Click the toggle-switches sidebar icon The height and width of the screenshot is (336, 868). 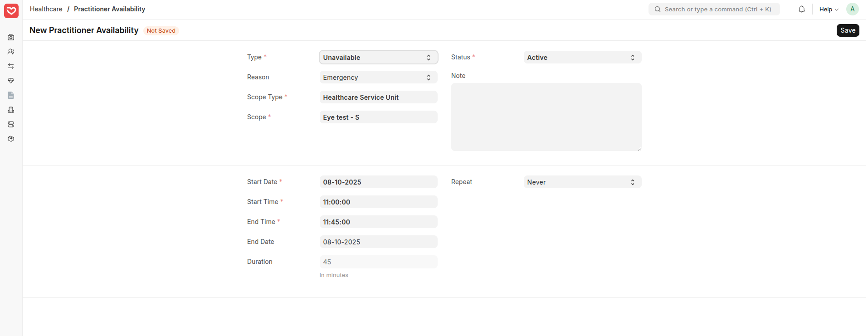click(11, 124)
